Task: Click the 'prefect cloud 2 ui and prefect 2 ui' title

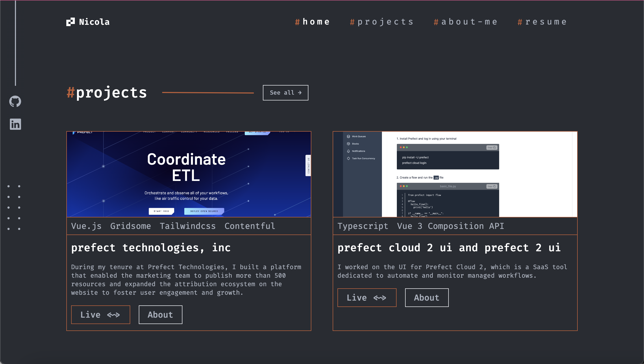Action: 449,248
